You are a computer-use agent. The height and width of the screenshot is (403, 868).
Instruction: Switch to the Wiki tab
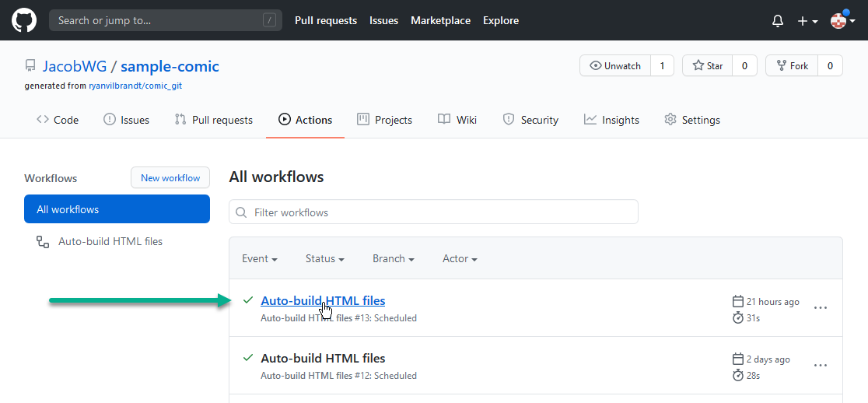pyautogui.click(x=457, y=120)
